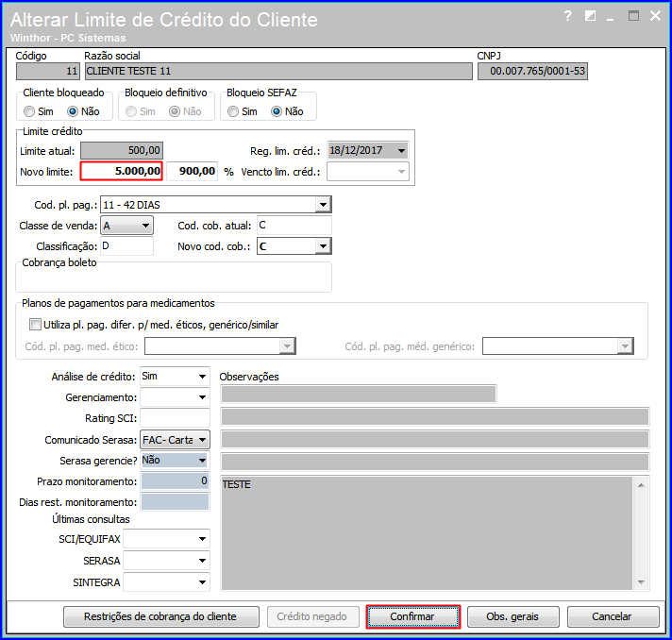Click the CNPJ field 00.007.765/0001-53

(x=532, y=71)
